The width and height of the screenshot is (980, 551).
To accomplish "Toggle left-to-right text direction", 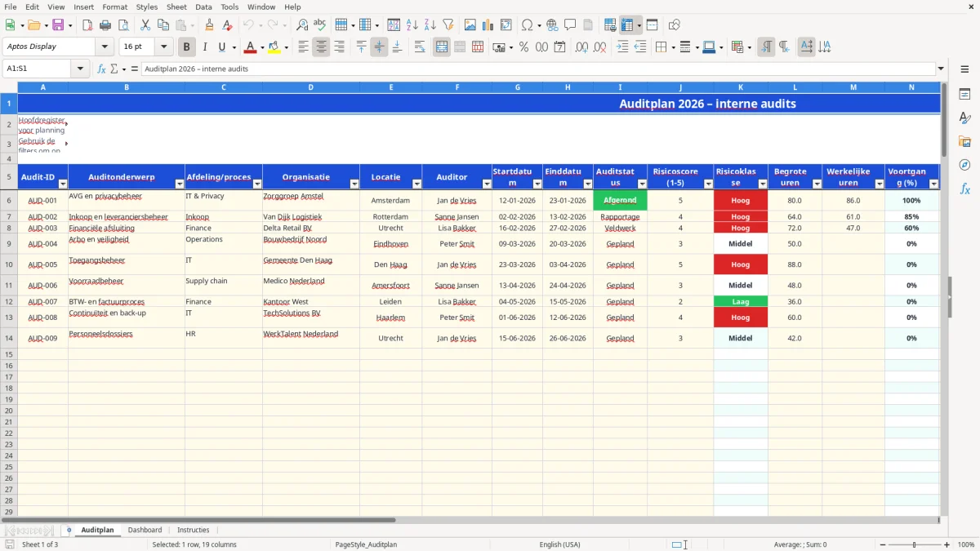I will coord(766,47).
